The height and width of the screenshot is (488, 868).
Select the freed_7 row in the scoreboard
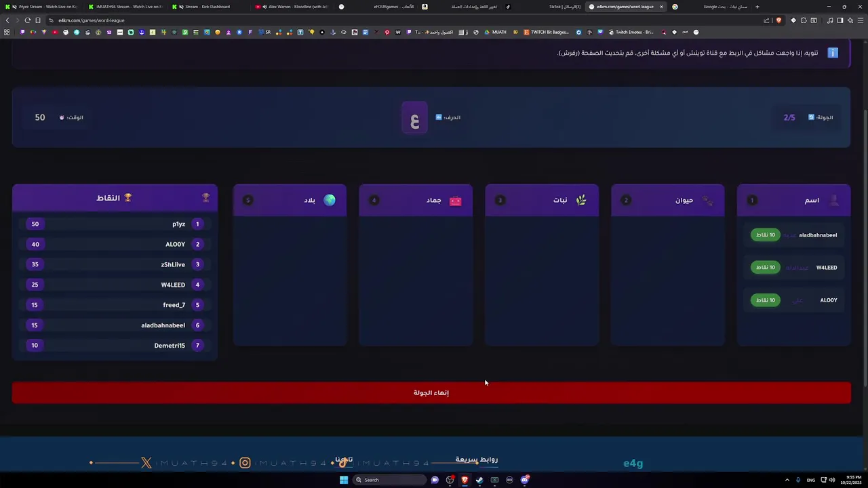(115, 305)
